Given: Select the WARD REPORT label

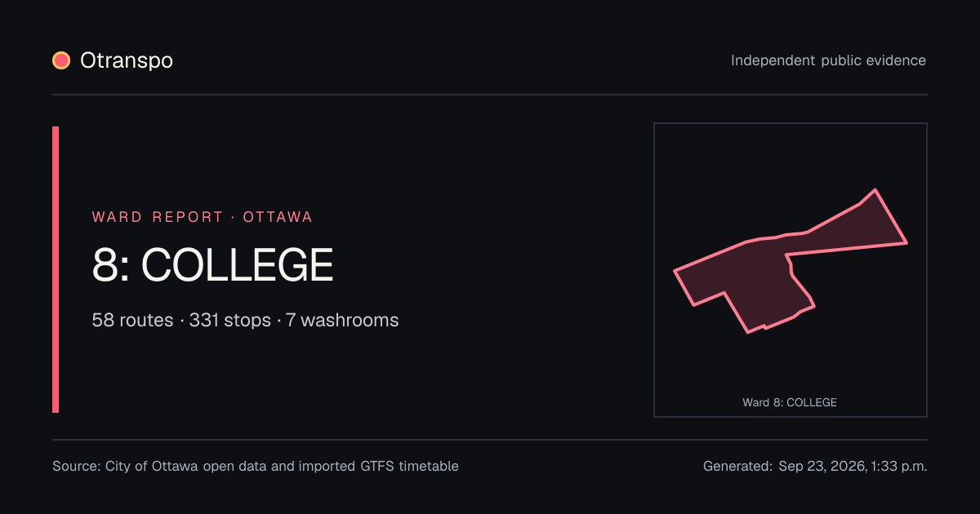Looking at the screenshot, I should click(x=158, y=217).
